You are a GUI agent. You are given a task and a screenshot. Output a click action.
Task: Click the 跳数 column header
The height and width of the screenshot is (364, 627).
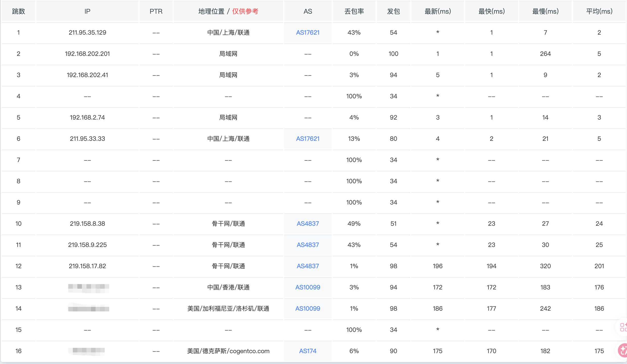pos(18,11)
